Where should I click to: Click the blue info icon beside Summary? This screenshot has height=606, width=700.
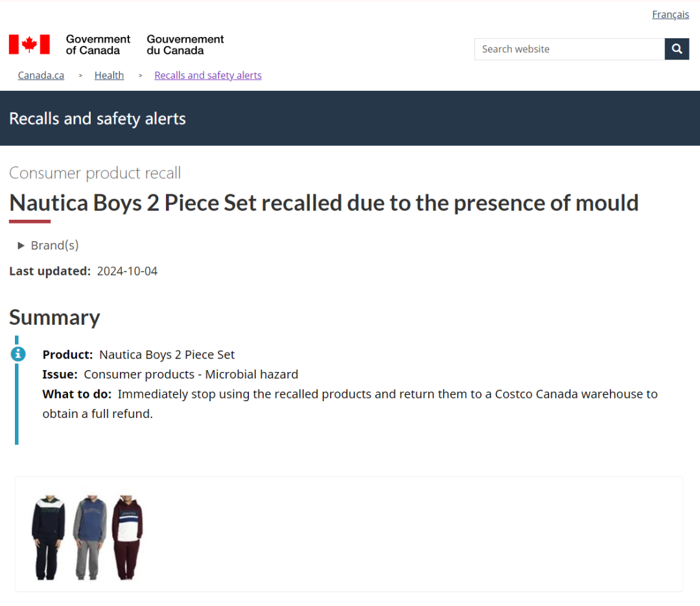click(18, 354)
